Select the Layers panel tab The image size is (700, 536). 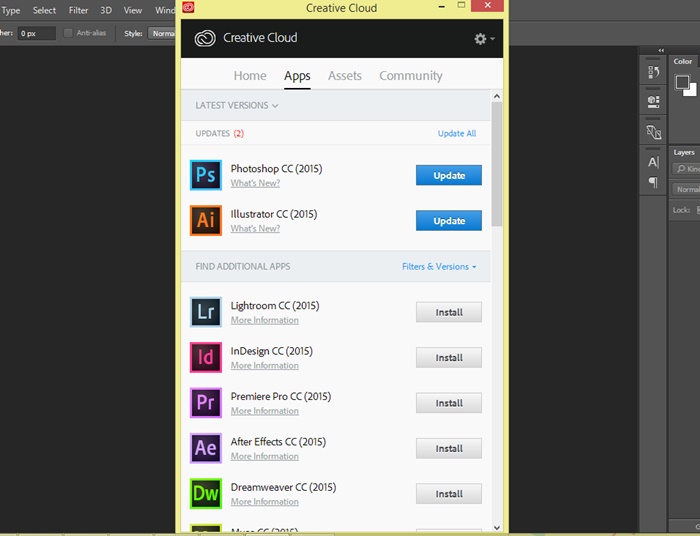coord(683,153)
